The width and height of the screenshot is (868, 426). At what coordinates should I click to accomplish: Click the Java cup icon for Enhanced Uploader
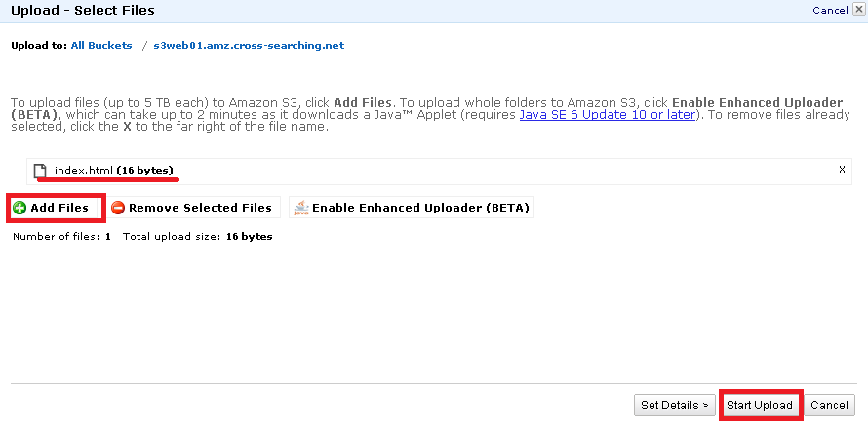[301, 208]
